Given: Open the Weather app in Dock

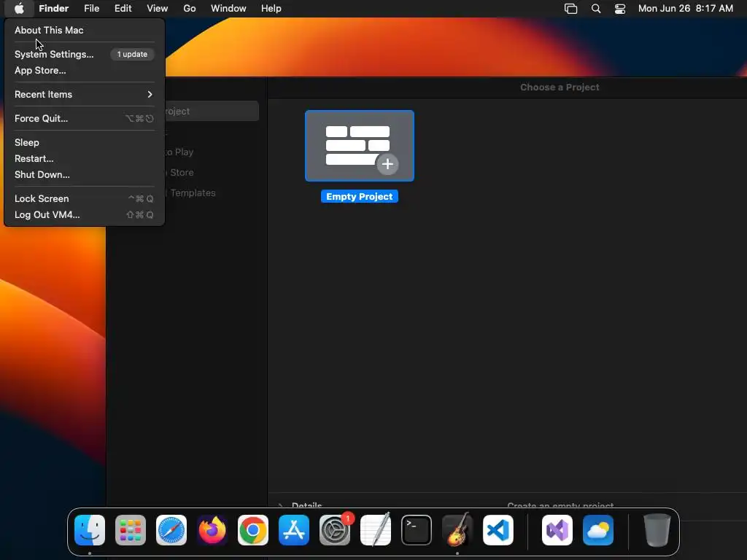Looking at the screenshot, I should coord(598,530).
